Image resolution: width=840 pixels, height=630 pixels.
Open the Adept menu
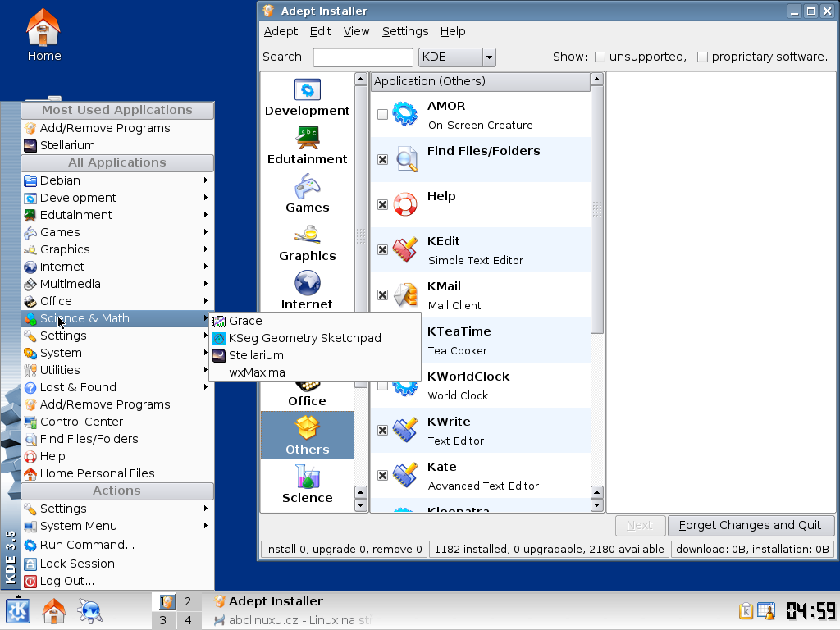pyautogui.click(x=281, y=31)
